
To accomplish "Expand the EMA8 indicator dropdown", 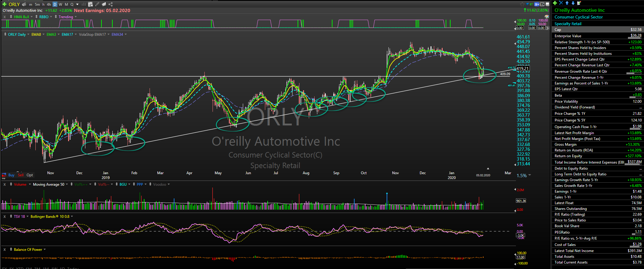I will pos(43,34).
